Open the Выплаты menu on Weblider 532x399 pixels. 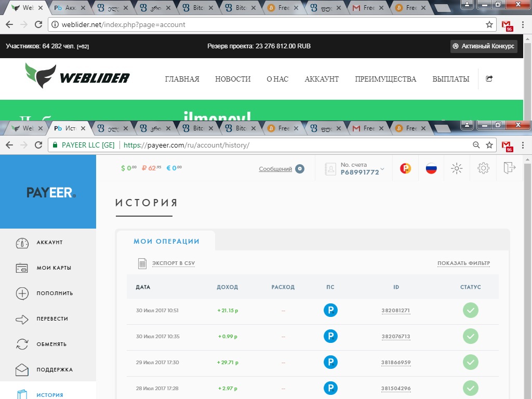(x=450, y=79)
